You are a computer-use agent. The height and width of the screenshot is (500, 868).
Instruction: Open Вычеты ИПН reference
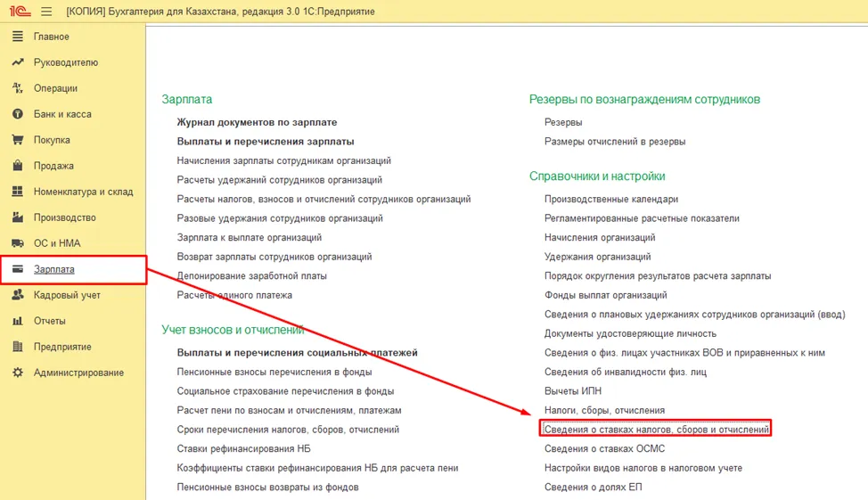[x=572, y=391]
